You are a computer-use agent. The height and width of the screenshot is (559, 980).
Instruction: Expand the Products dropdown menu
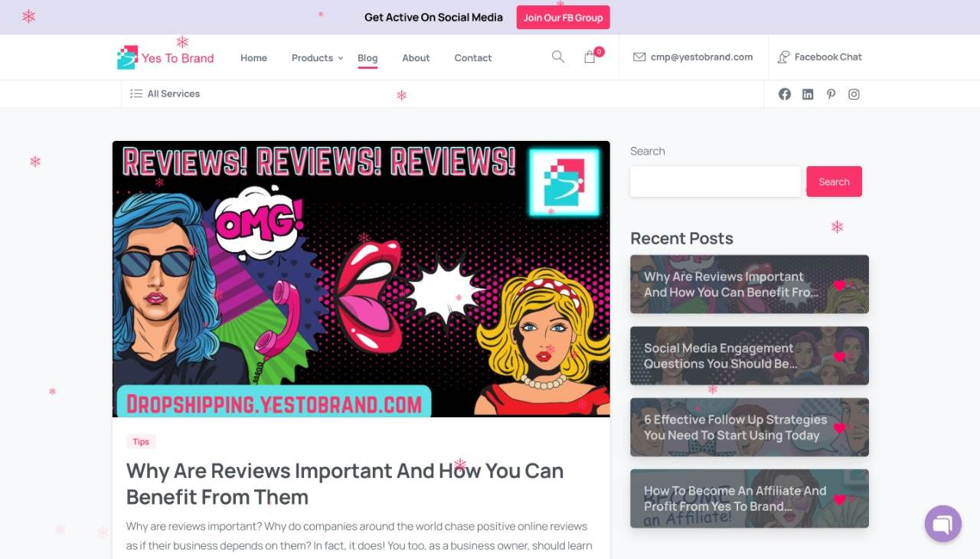coord(317,57)
